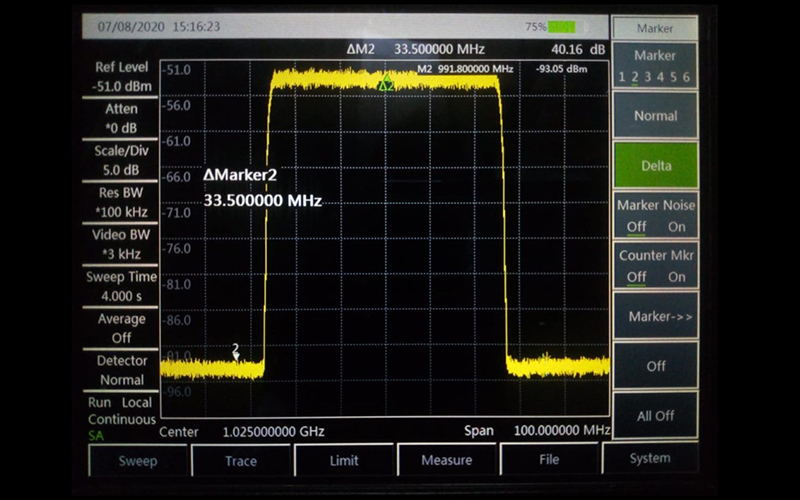Open the Marker->> submenu
The image size is (800, 500).
[656, 316]
